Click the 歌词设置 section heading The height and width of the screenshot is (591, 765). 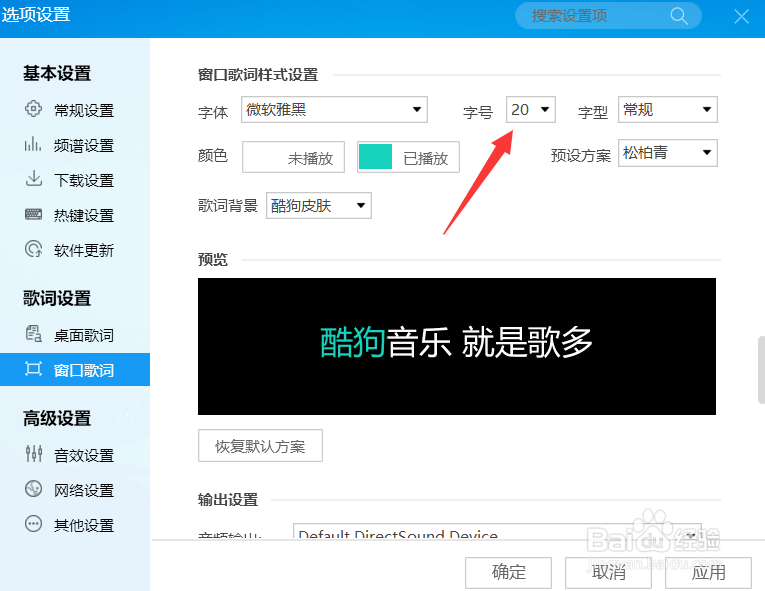pyautogui.click(x=57, y=298)
